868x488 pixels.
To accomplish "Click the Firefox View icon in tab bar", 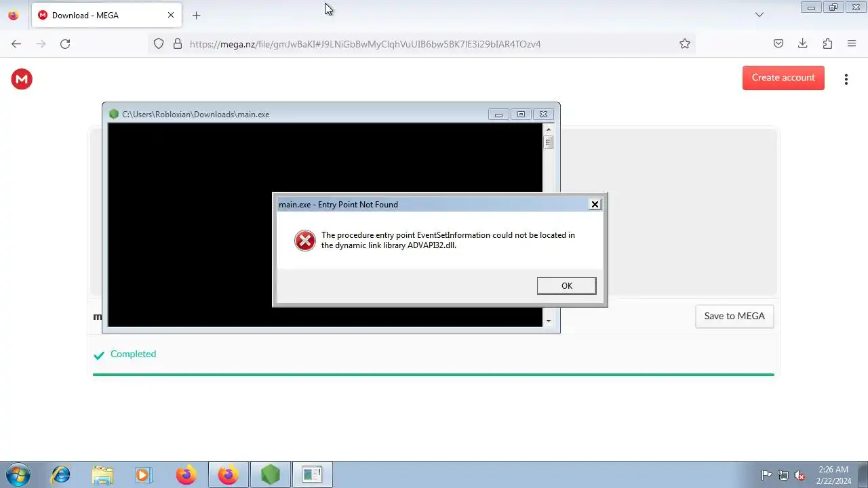I will point(14,15).
